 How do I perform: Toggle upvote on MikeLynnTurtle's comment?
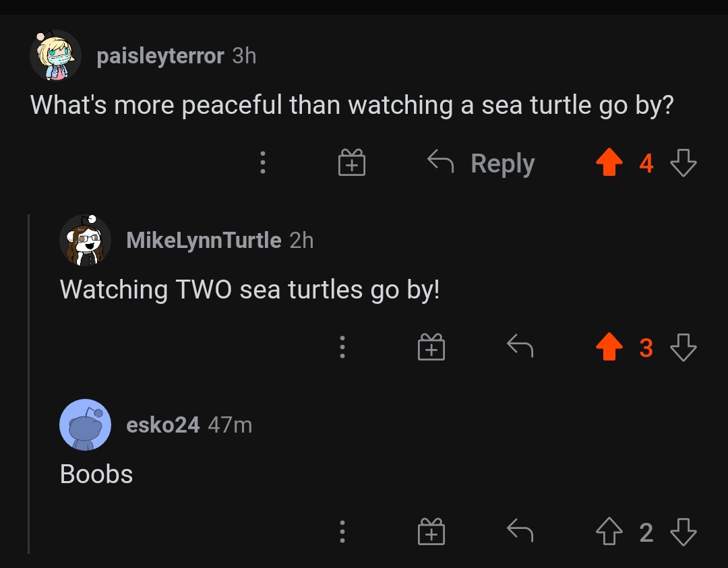(609, 348)
